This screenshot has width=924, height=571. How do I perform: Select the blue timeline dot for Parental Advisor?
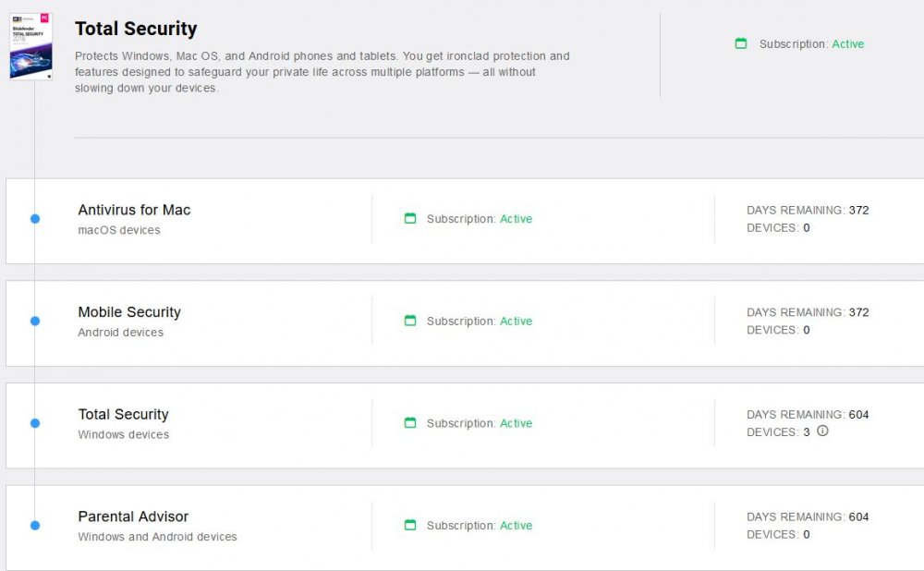(x=35, y=525)
